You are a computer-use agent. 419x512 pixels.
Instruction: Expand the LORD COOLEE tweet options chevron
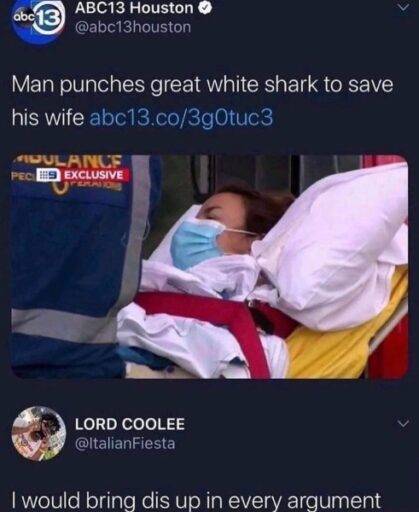pyautogui.click(x=404, y=424)
